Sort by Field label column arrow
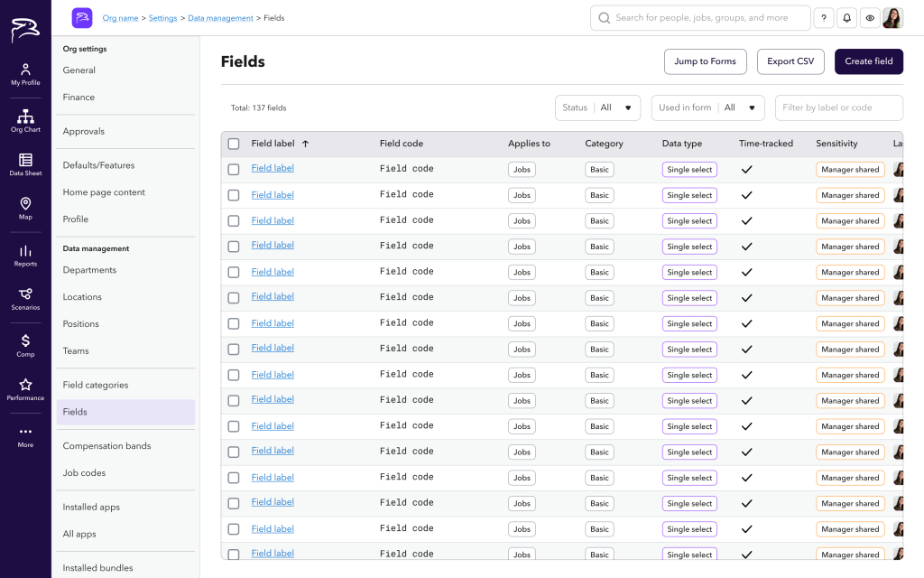 click(x=305, y=144)
